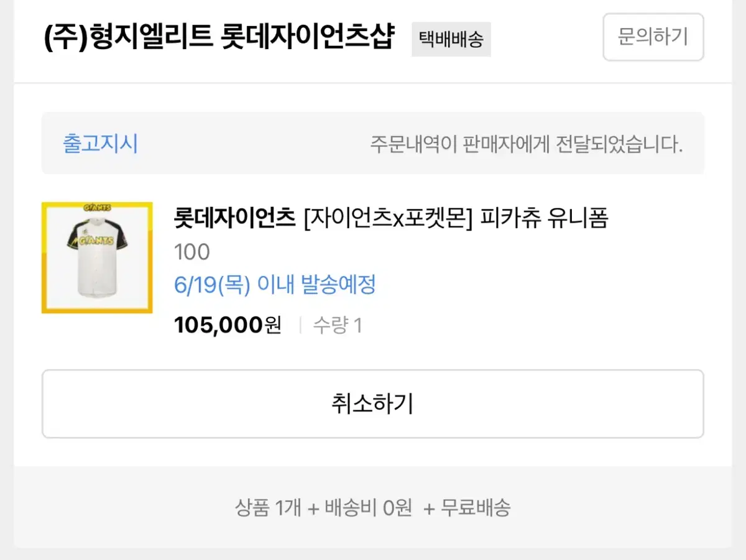The height and width of the screenshot is (560, 746).
Task: Click the GIANTS logo atop the thumbnail
Action: coord(97,208)
